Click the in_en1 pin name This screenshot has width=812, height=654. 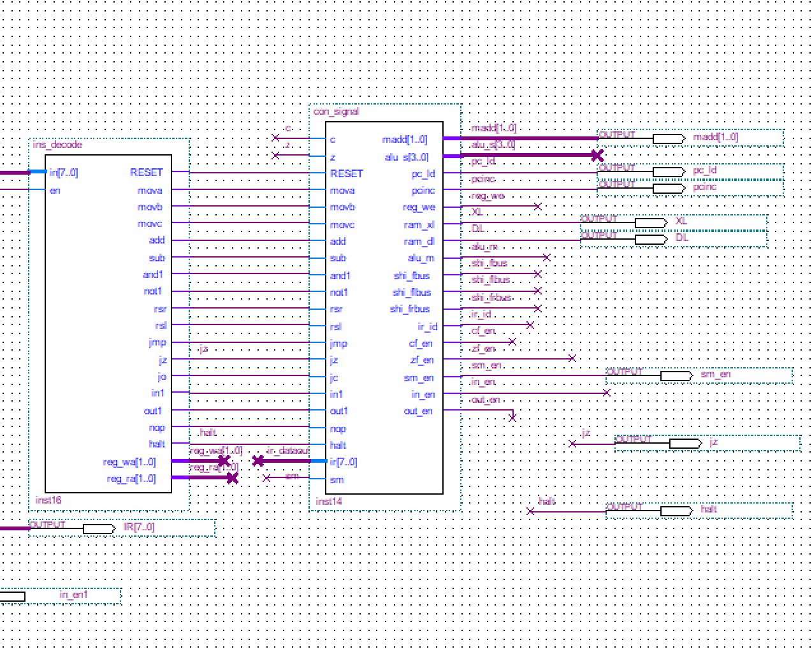74,595
